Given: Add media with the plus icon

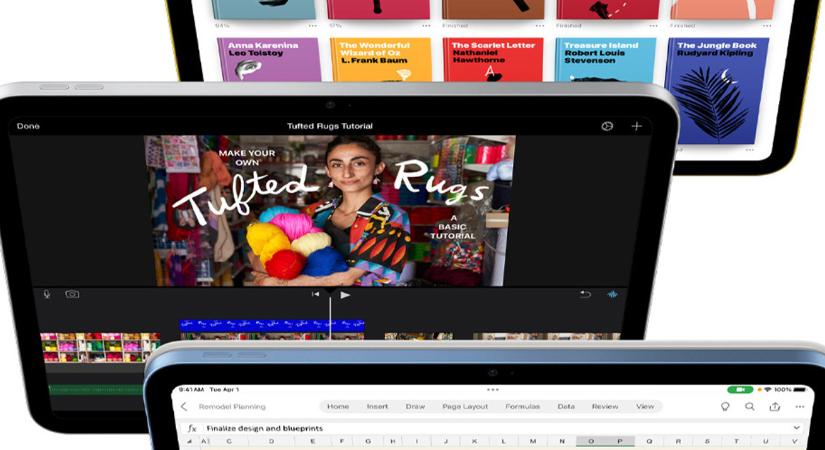Looking at the screenshot, I should pos(636,126).
